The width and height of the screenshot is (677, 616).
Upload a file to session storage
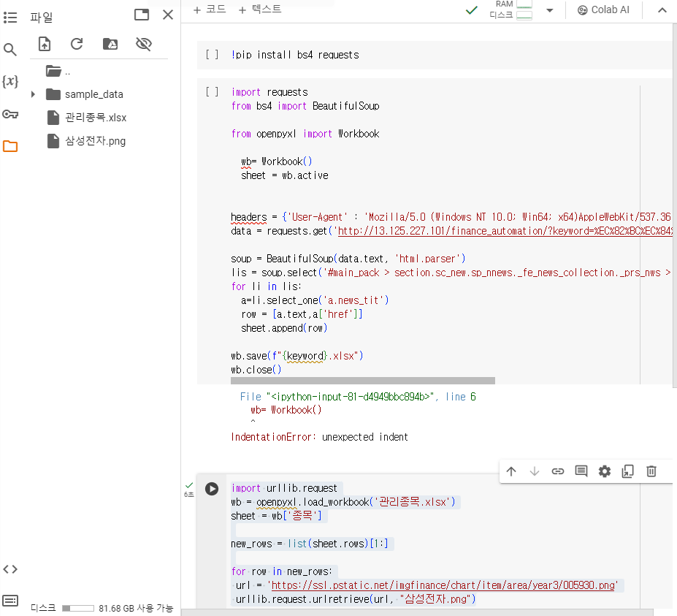(x=45, y=44)
